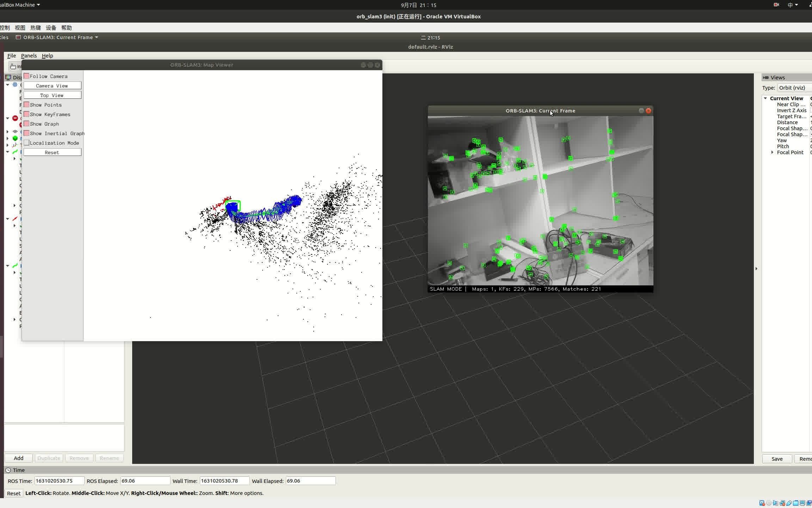Click the Wall Time field
The image size is (812, 508).
click(x=224, y=481)
